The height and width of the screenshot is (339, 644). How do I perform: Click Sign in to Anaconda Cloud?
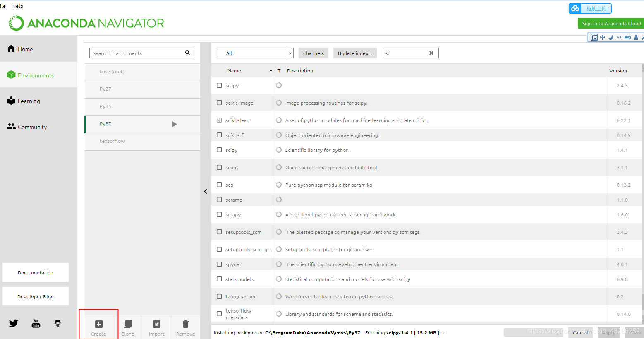coord(611,24)
